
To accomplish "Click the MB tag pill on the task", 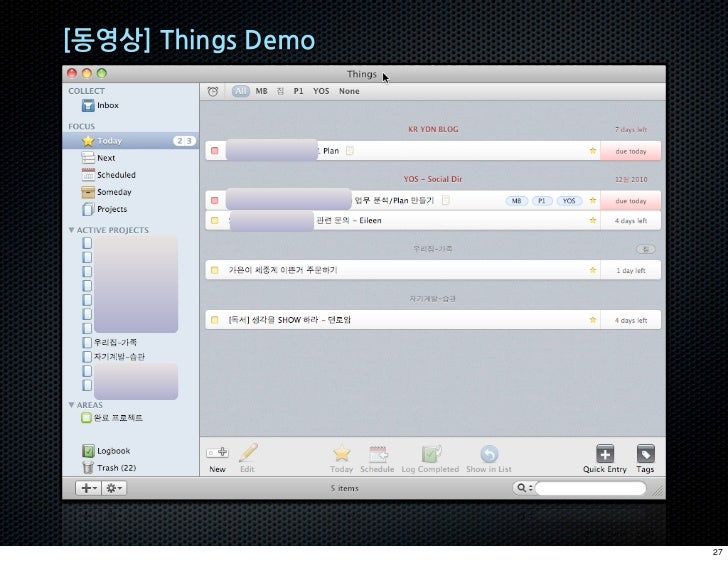I will tap(516, 201).
